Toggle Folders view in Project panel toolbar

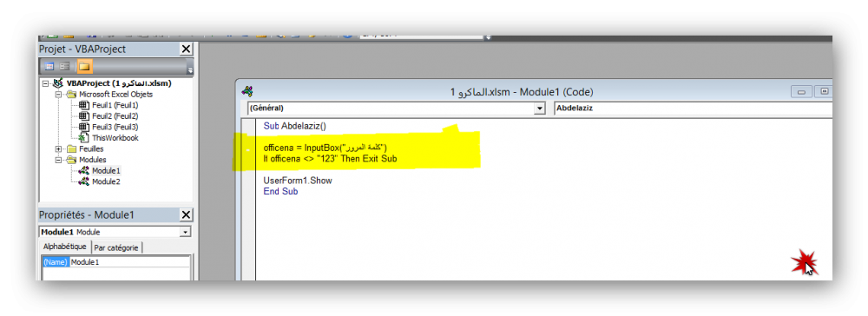tap(84, 67)
